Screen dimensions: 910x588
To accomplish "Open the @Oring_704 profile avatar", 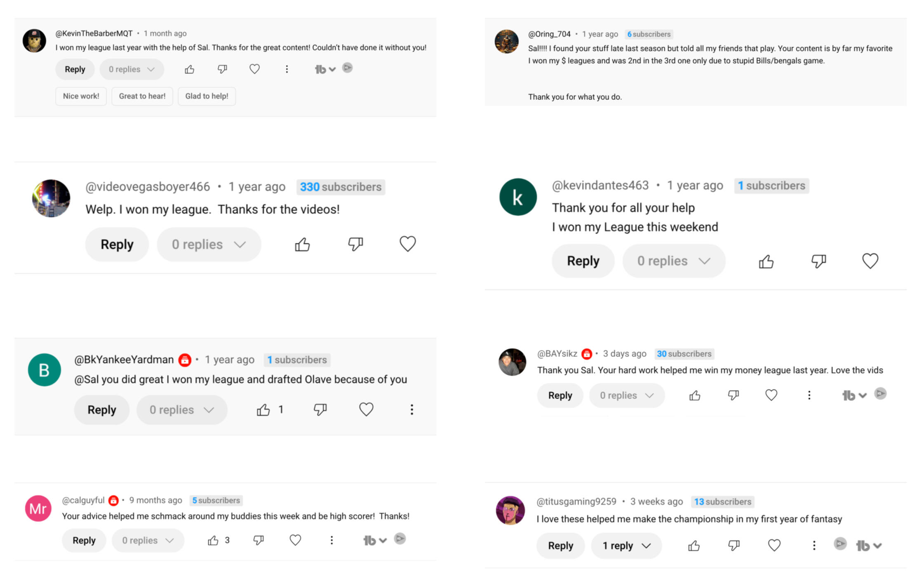I will pyautogui.click(x=506, y=41).
